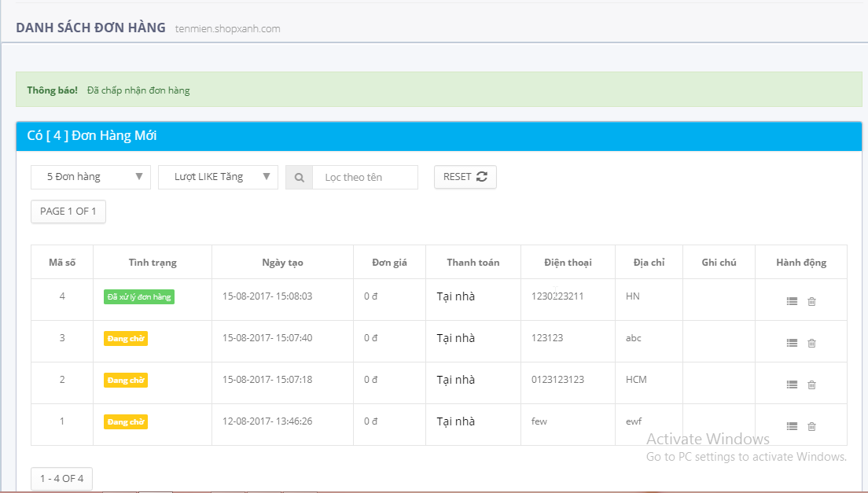Focus the "Lọc theo tên" filter field
The image size is (868, 493).
coord(365,178)
